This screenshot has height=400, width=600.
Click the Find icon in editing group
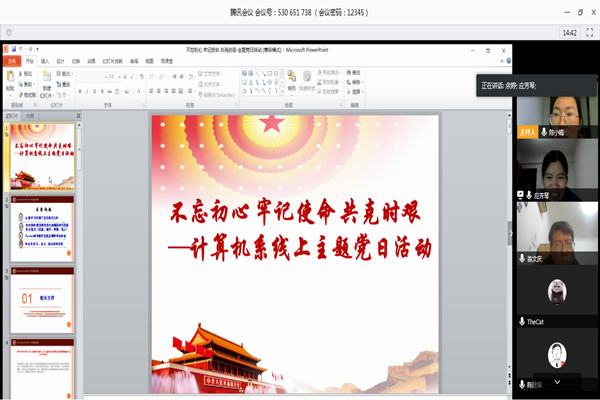[x=351, y=73]
